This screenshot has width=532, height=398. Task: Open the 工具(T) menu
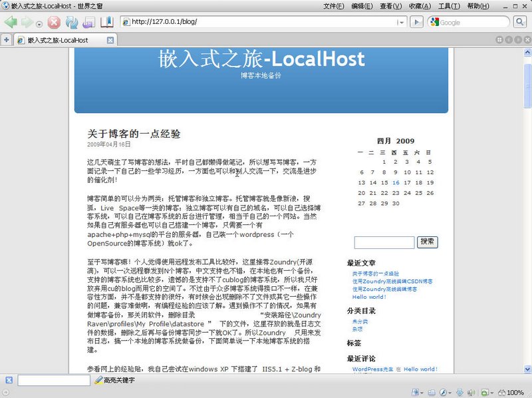coord(450,6)
